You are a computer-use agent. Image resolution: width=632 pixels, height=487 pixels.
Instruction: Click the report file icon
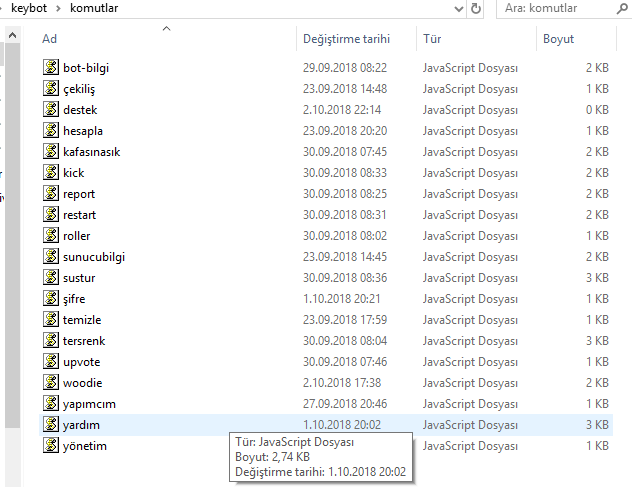tap(51, 193)
